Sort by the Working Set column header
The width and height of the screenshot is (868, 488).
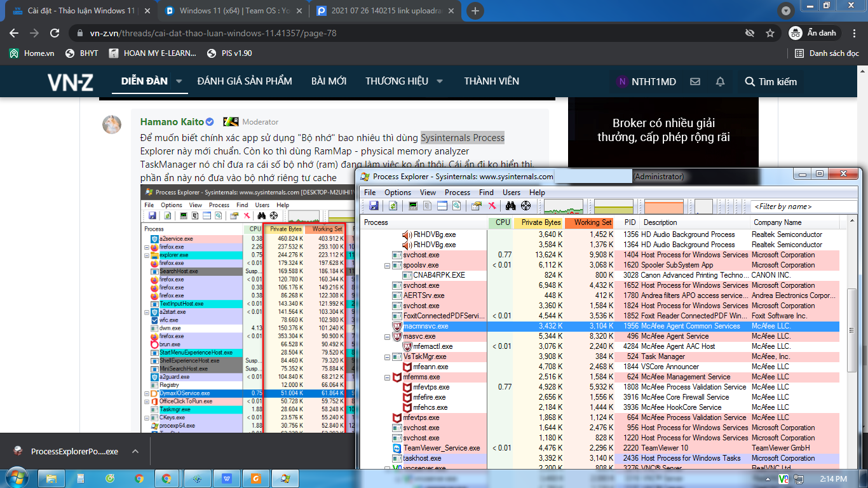click(x=590, y=222)
